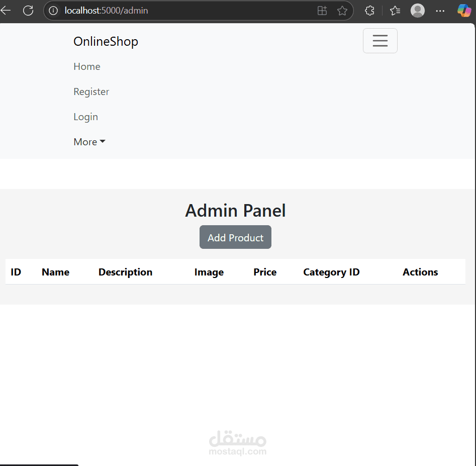
Task: Reload the page with the refresh icon
Action: point(28,11)
